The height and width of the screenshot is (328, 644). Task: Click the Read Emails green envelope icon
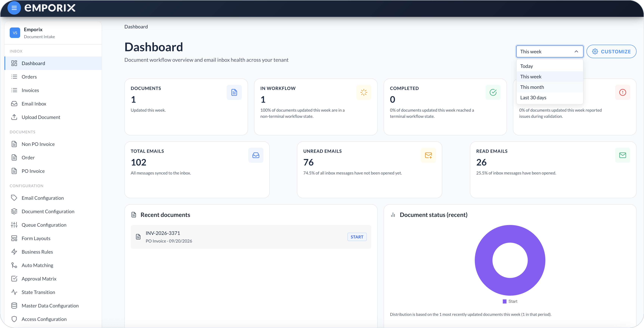(623, 155)
